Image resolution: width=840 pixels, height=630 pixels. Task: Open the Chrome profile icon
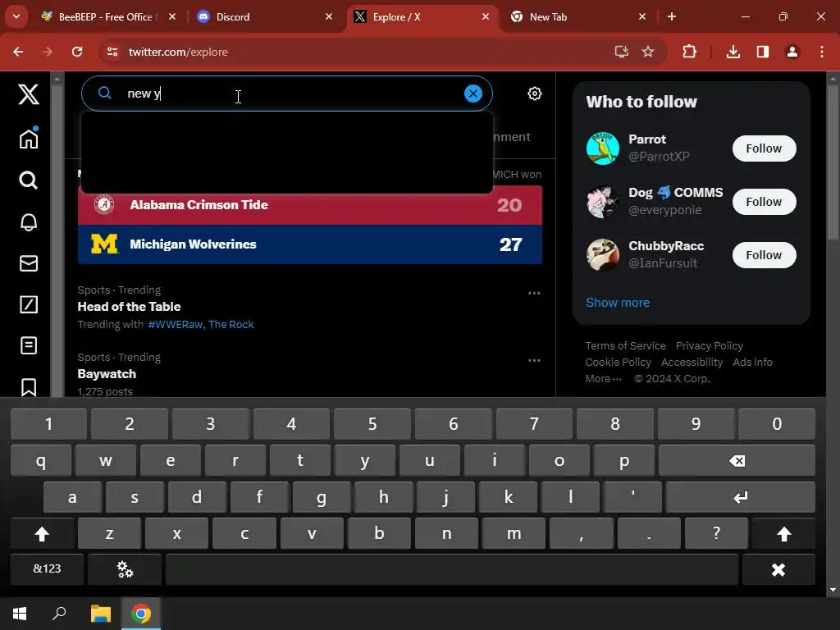[792, 52]
